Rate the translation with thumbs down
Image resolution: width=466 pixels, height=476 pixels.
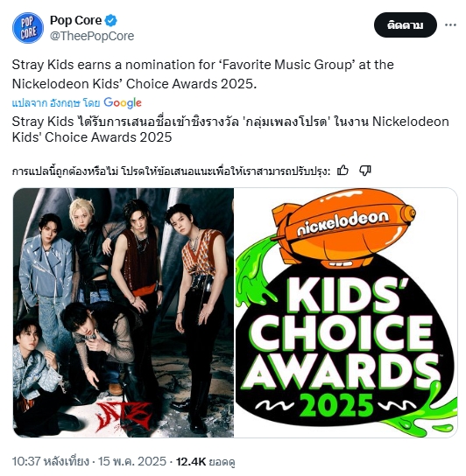365,171
